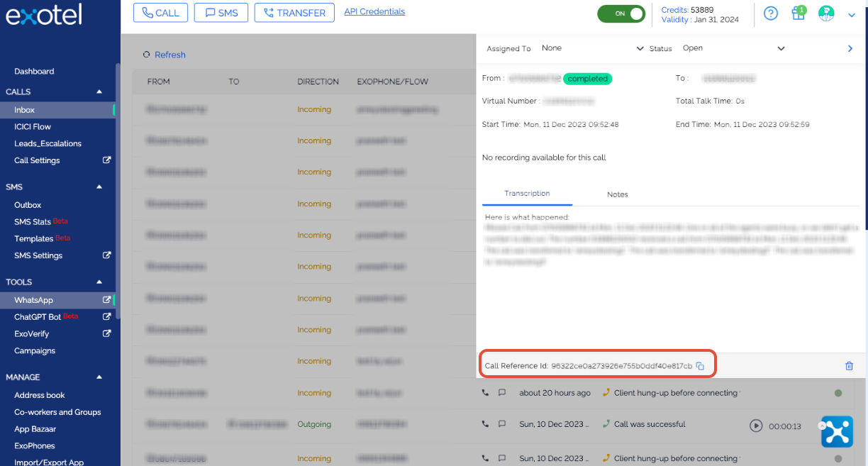Click the Call Reference Id value

point(621,366)
